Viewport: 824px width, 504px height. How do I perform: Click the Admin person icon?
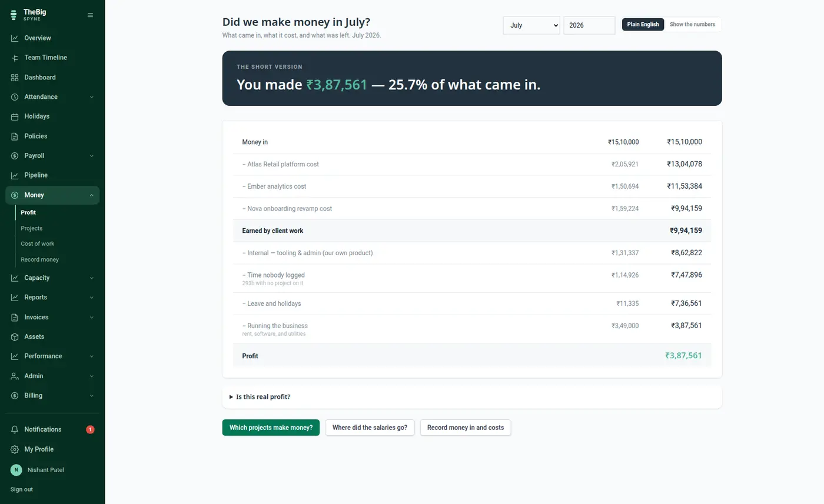pyautogui.click(x=15, y=376)
